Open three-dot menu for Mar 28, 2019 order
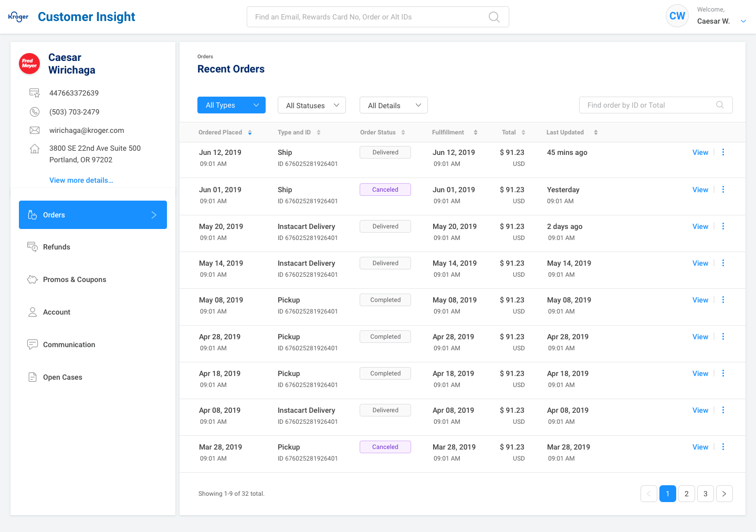The height and width of the screenshot is (532, 756). (723, 447)
